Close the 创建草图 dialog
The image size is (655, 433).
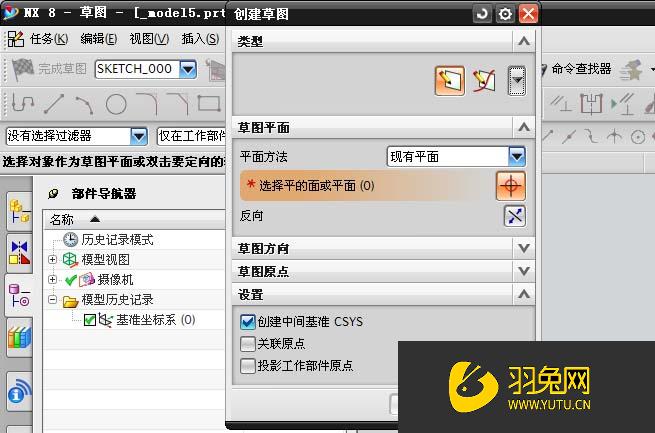click(x=528, y=14)
